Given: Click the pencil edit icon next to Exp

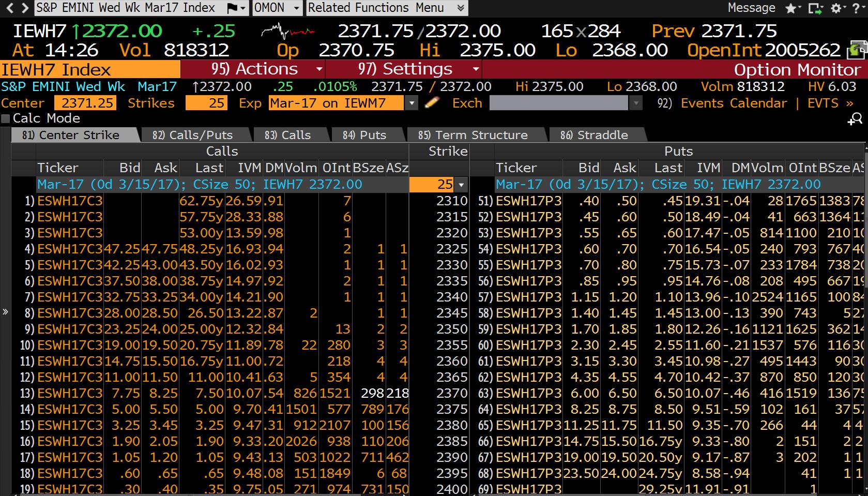Looking at the screenshot, I should (431, 103).
